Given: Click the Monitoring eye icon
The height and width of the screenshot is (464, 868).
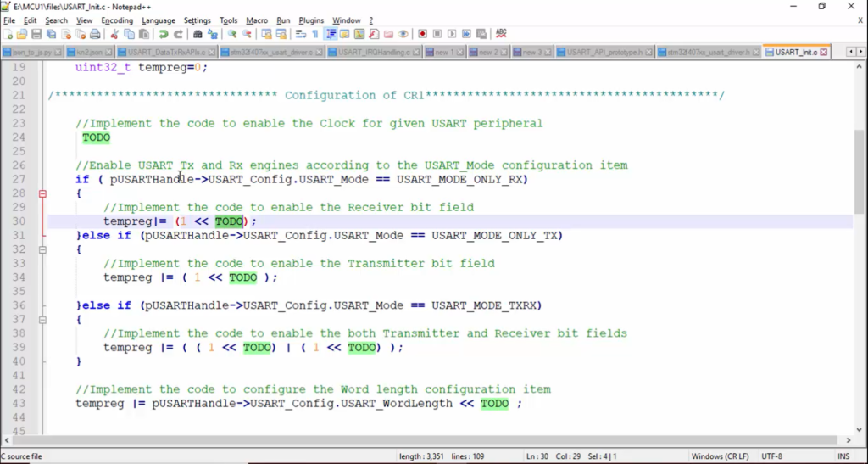Looking at the screenshot, I should (403, 34).
